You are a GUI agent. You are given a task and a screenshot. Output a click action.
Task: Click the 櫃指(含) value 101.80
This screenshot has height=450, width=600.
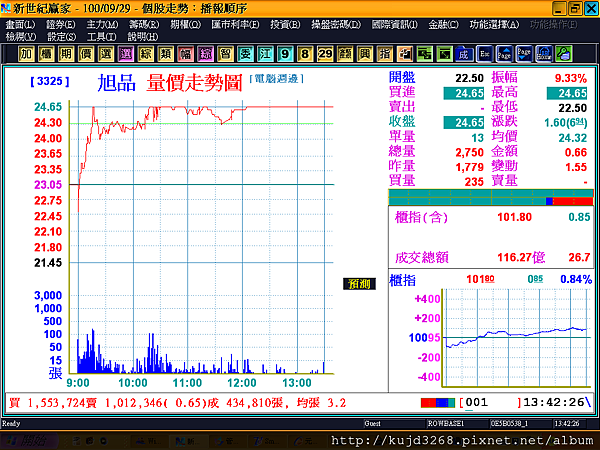click(514, 217)
